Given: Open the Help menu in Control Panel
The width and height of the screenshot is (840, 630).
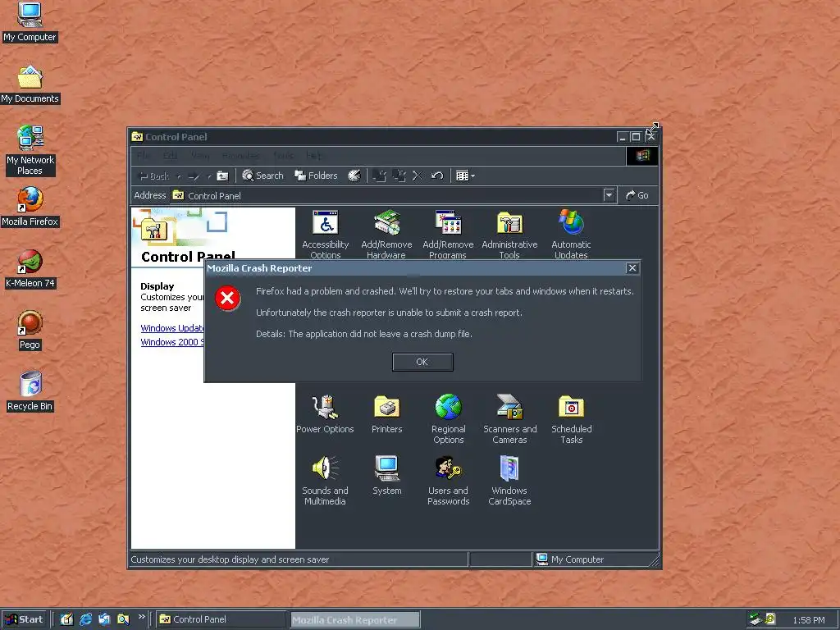Looking at the screenshot, I should 313,156.
